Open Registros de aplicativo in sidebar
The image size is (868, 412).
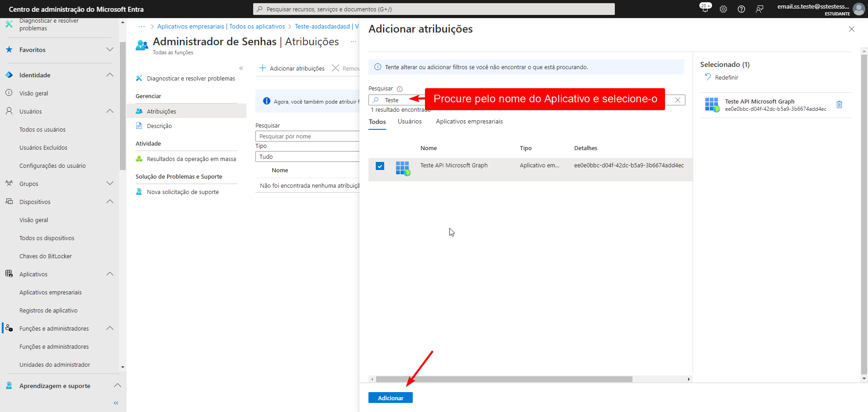point(48,310)
